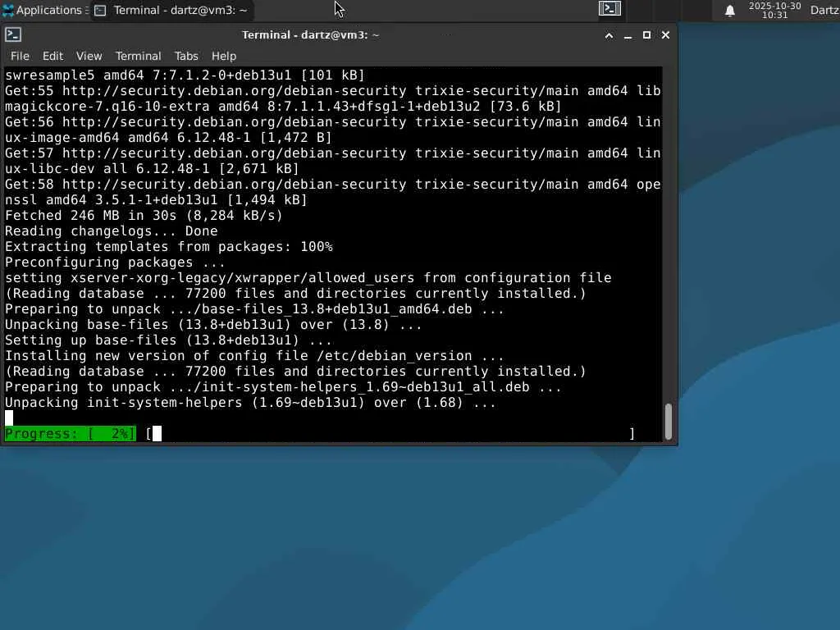This screenshot has height=630, width=840.
Task: Click the terminal window menu icon in title bar
Action: pyautogui.click(x=13, y=34)
